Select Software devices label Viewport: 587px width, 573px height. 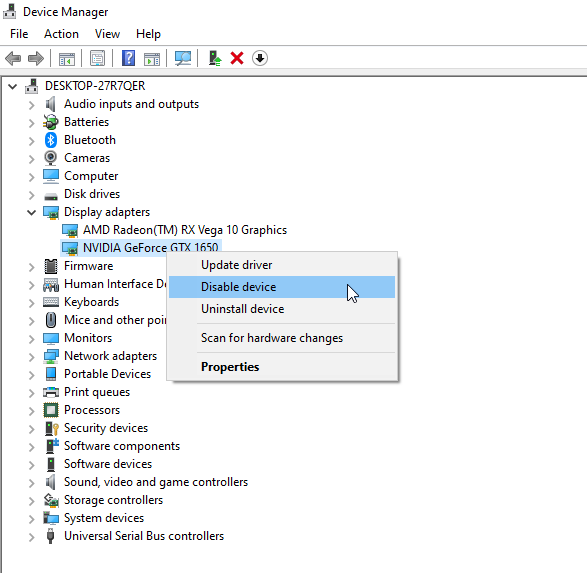pyautogui.click(x=108, y=464)
